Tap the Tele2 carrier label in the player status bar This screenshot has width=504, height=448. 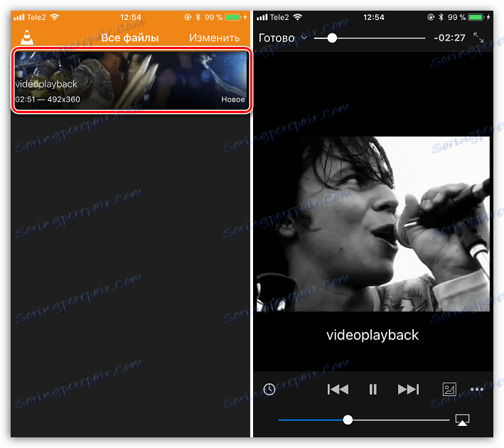pos(279,17)
